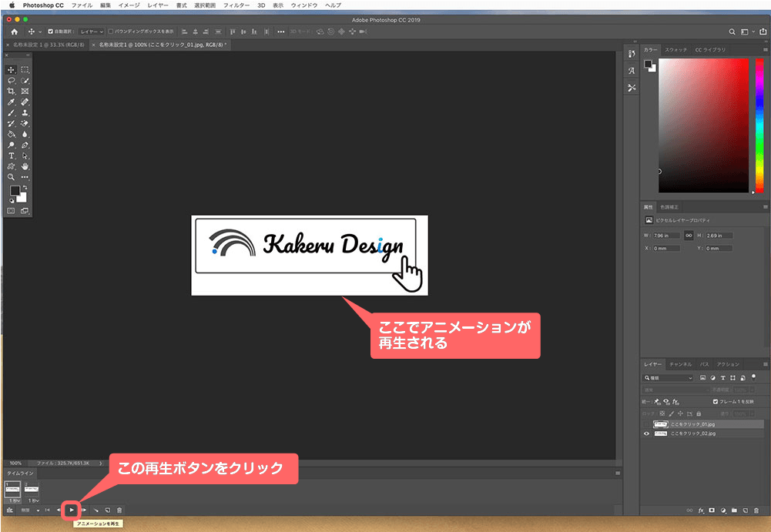Toggle the 自動選択 checkbox
This screenshot has width=771, height=532.
point(50,32)
